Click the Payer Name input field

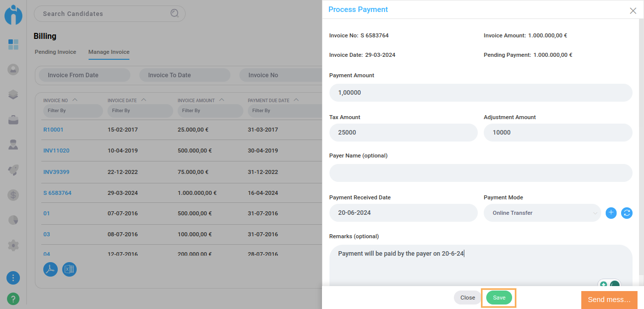point(480,173)
